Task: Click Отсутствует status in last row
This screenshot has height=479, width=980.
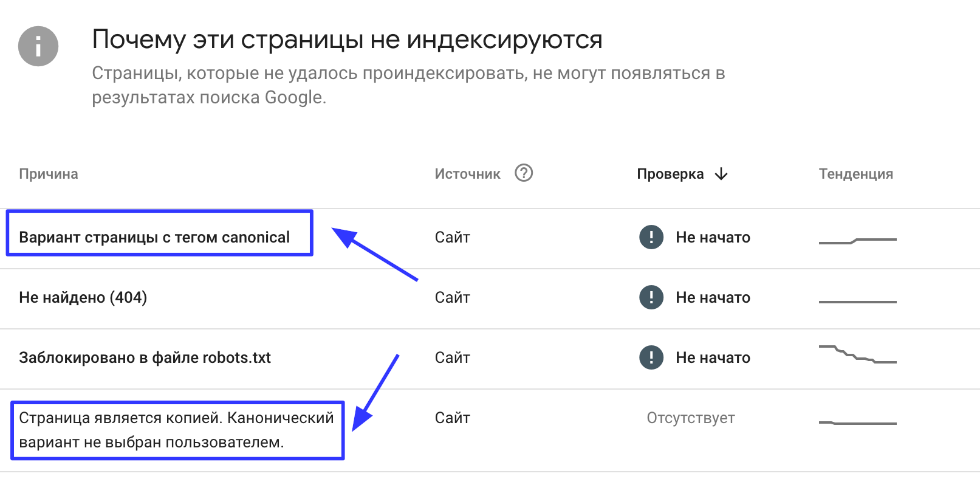Action: (x=691, y=418)
